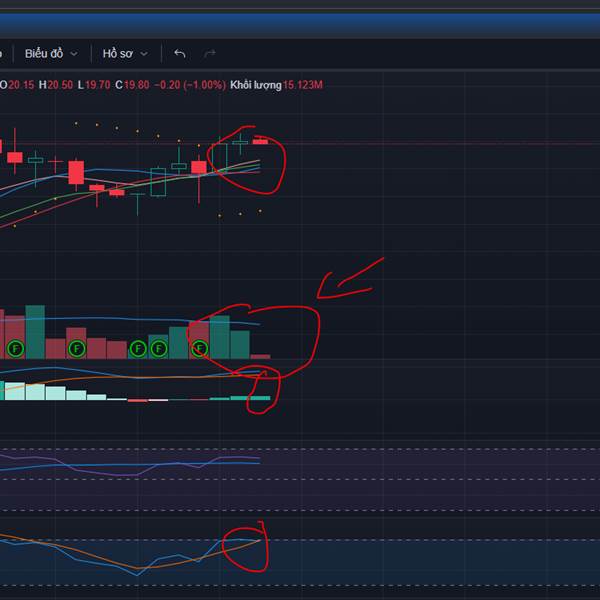Select the open price value 20.15
Image resolution: width=600 pixels, height=600 pixels.
pos(21,85)
